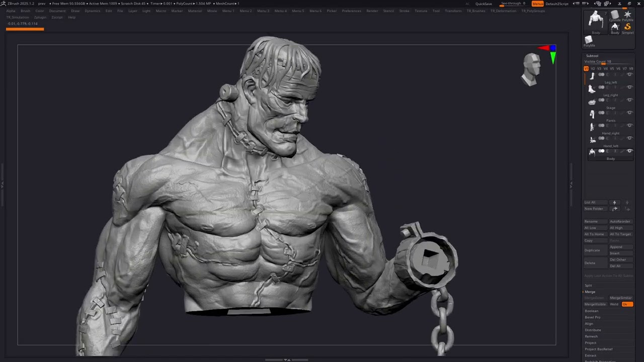
Task: Open the Brush menu
Action: coord(25,11)
